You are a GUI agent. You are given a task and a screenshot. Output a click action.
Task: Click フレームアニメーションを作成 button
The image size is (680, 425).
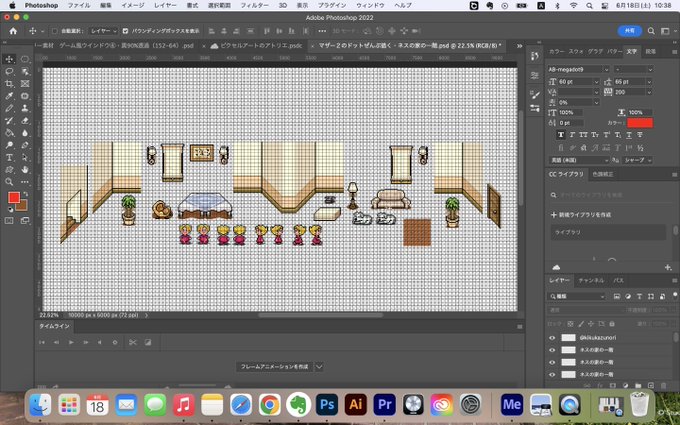point(275,367)
